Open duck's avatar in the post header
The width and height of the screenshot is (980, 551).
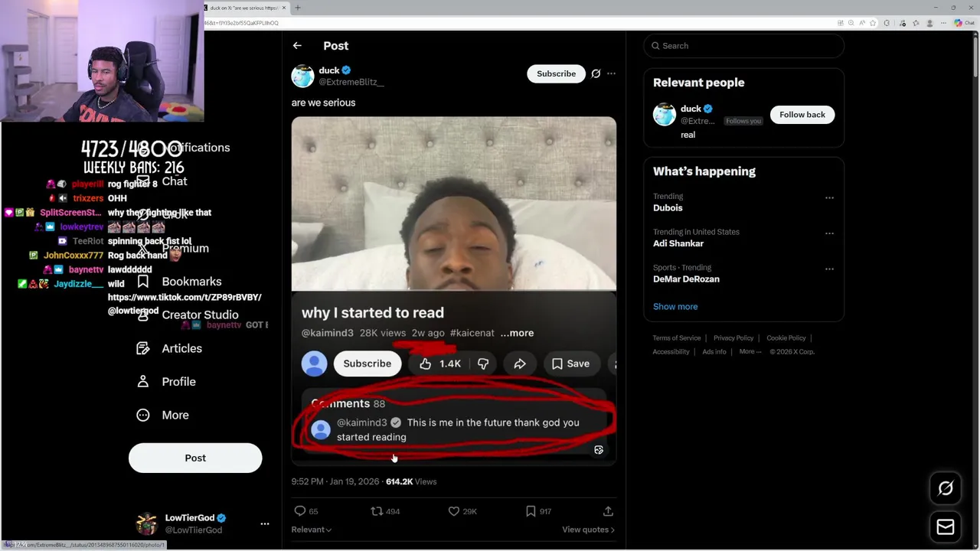pos(302,76)
